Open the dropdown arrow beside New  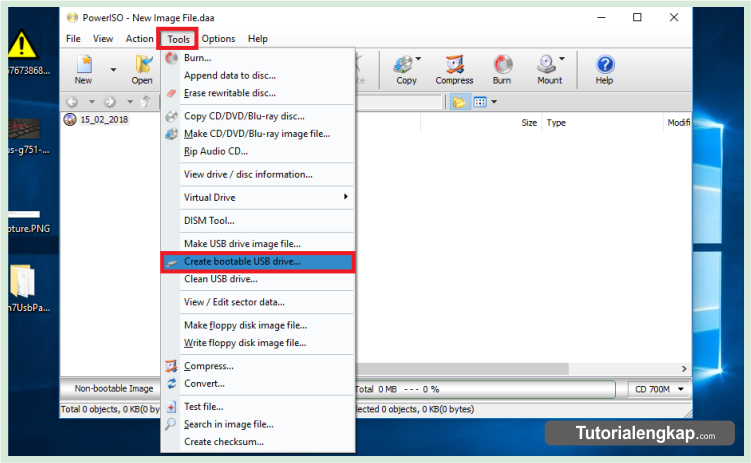[x=113, y=70]
